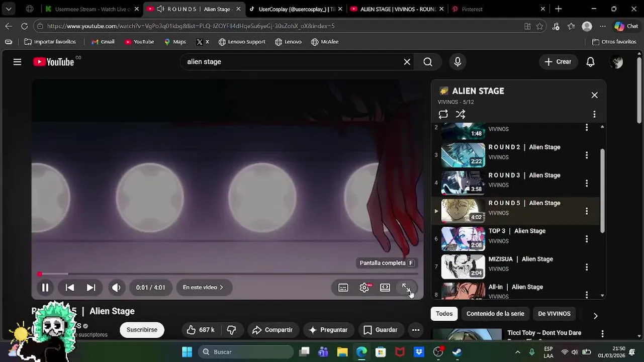Viewport: 644px width, 362px height.
Task: Toggle playlist shuffle
Action: (x=461, y=115)
